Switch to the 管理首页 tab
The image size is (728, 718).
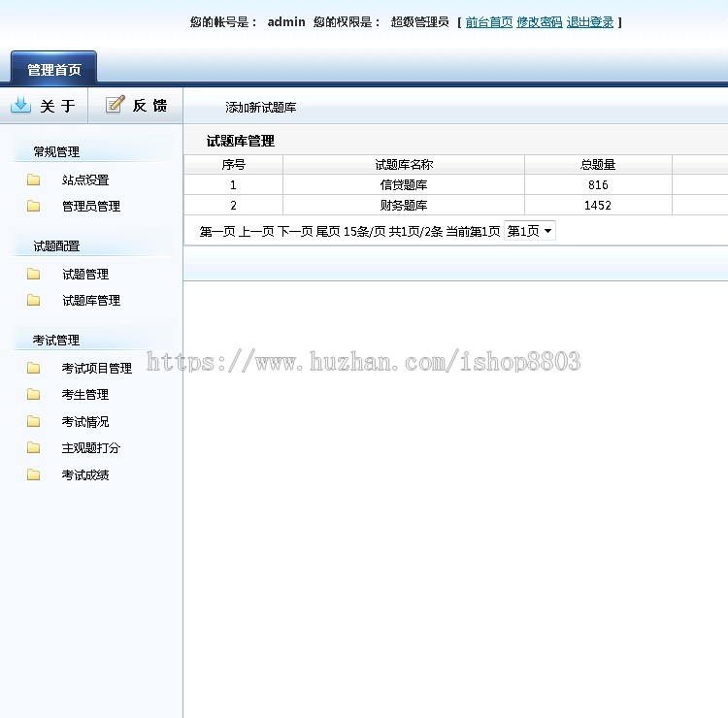tap(53, 68)
